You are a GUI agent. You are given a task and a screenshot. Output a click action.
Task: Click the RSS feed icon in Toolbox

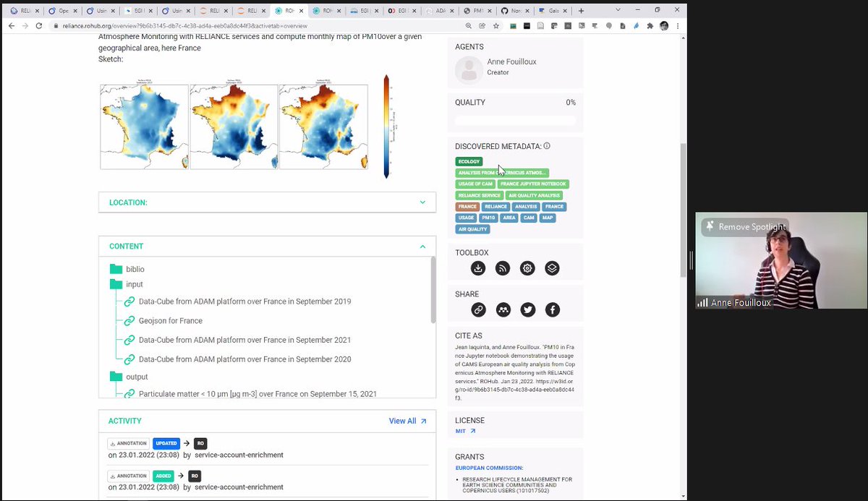[503, 268]
